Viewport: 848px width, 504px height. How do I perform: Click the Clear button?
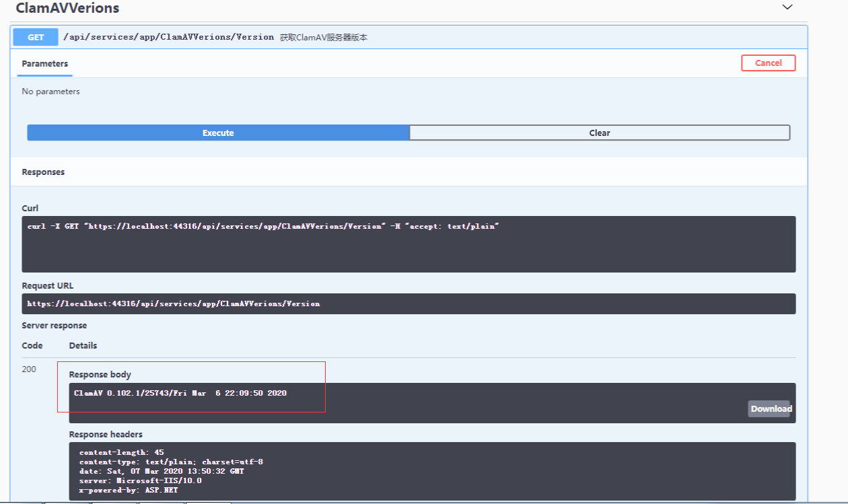point(599,133)
